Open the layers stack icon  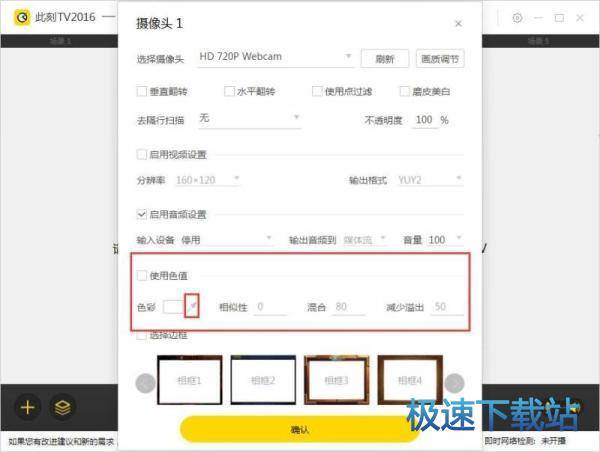pos(63,407)
